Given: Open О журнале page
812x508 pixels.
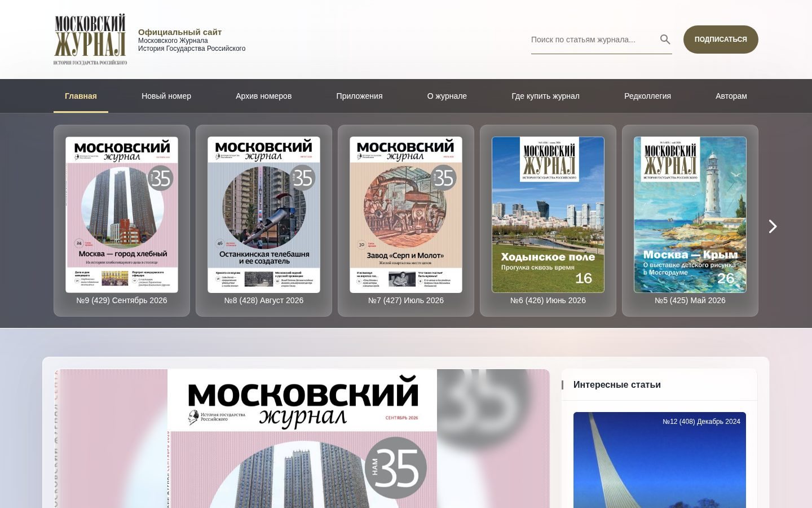Looking at the screenshot, I should point(447,96).
